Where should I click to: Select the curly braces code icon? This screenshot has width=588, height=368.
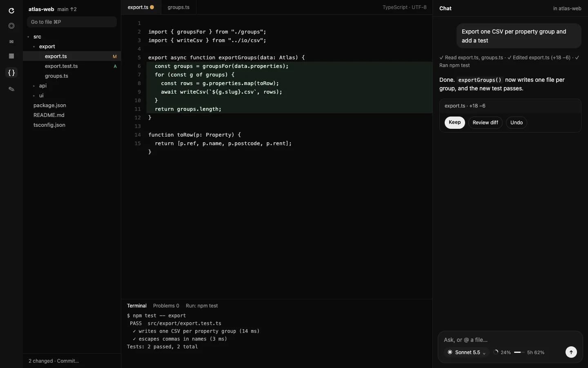point(11,73)
